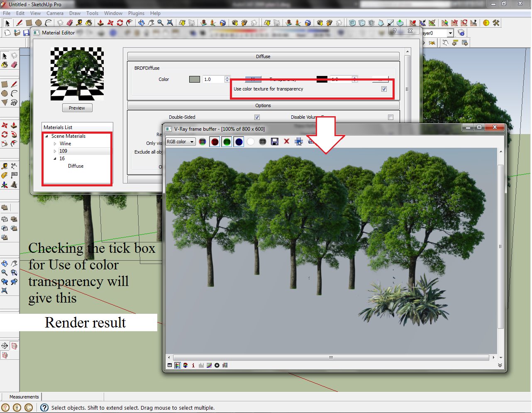This screenshot has height=413, width=532.
Task: Adjust the diffuse Color swatch
Action: point(194,79)
